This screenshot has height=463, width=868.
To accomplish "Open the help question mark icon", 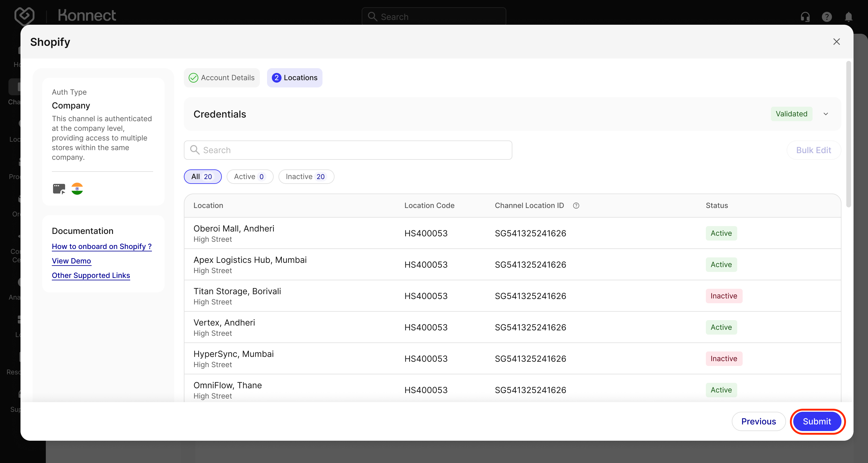I will pos(827,17).
